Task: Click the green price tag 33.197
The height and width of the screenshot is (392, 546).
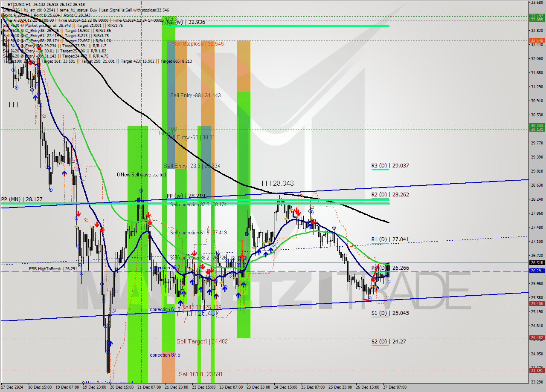Action: click(536, 16)
